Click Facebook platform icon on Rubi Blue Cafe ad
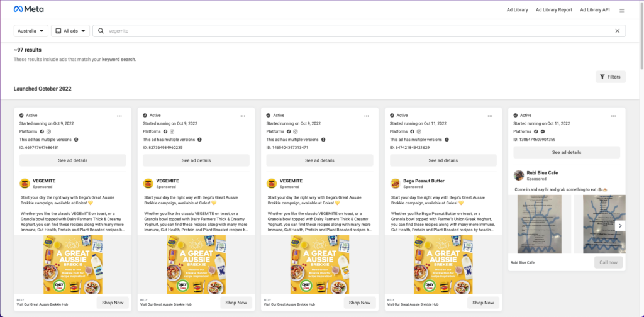The width and height of the screenshot is (644, 317). click(x=536, y=131)
